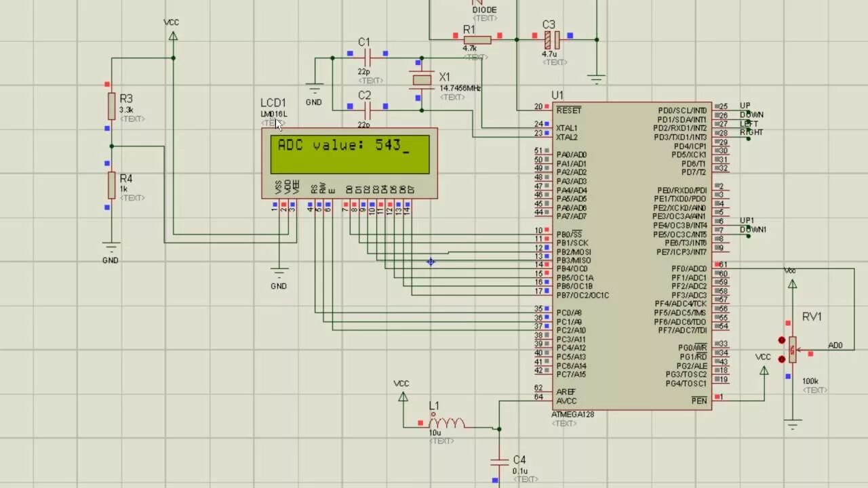Decrease RV1 with the lower red dot
The height and width of the screenshot is (488, 868).
pyautogui.click(x=782, y=359)
